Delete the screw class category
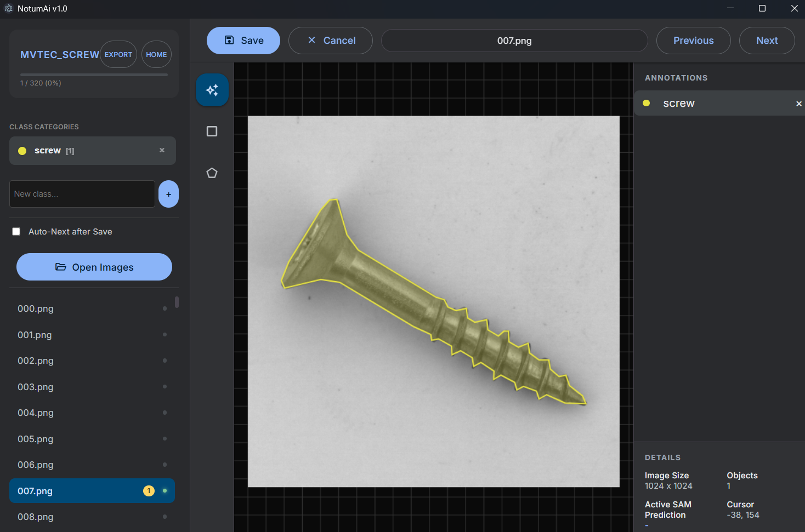 pos(162,149)
